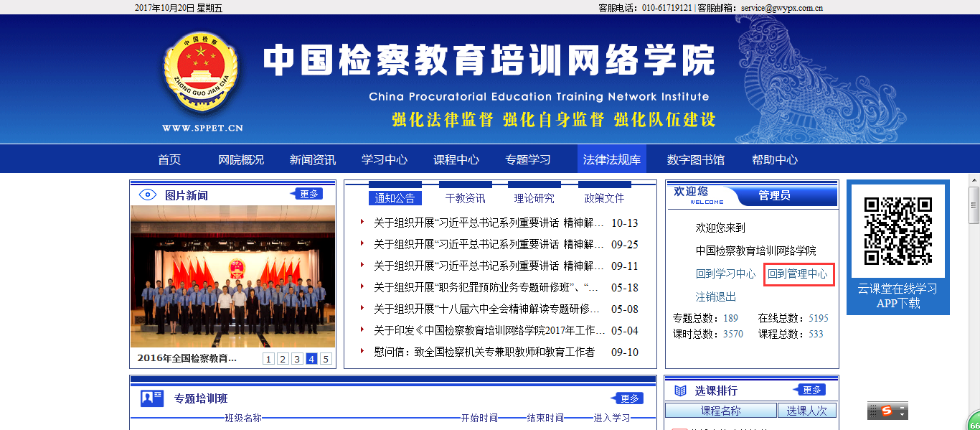This screenshot has height=430, width=980.
Task: Go to slide 3 of the picture news
Action: 297,359
